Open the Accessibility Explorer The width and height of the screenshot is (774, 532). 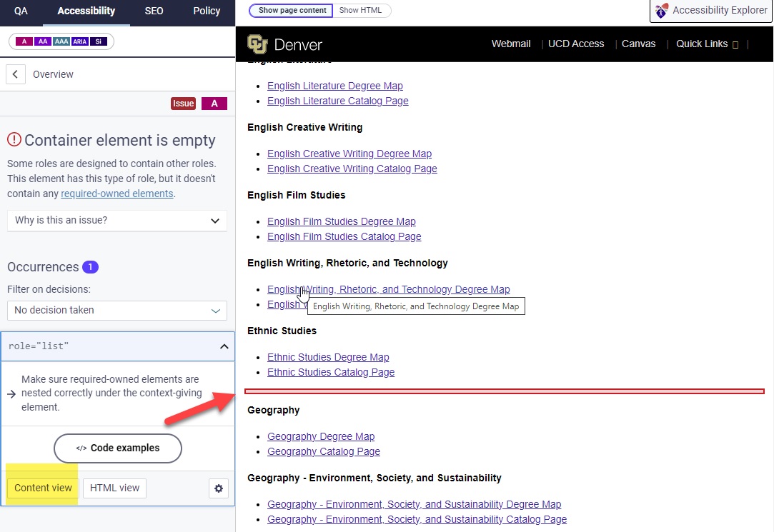710,11
